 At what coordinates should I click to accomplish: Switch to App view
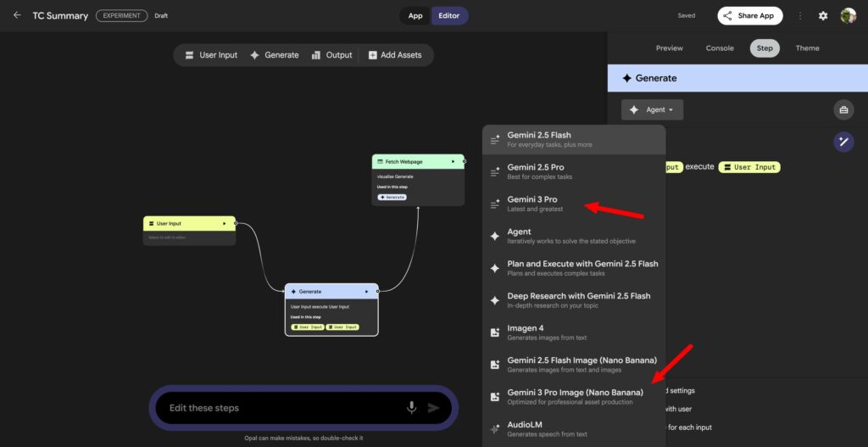pyautogui.click(x=415, y=15)
